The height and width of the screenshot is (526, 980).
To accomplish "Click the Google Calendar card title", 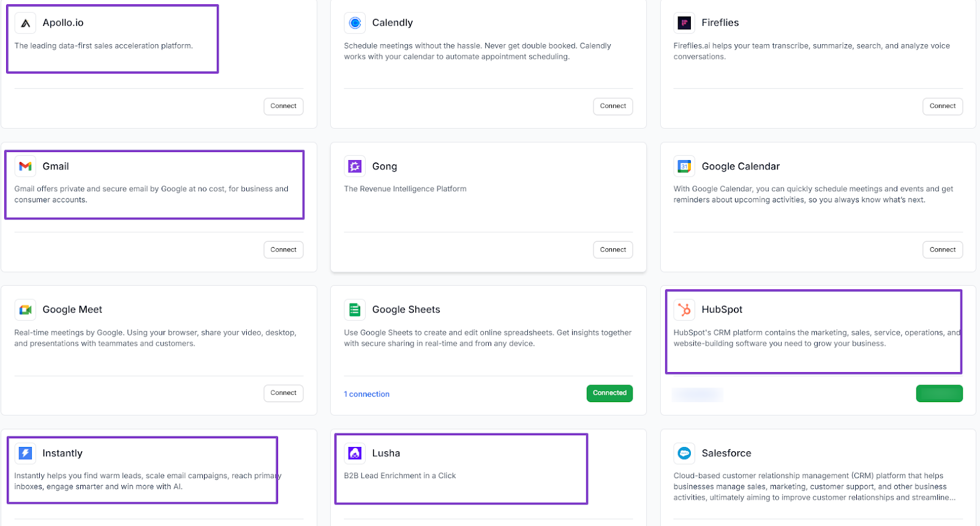I will [x=741, y=166].
